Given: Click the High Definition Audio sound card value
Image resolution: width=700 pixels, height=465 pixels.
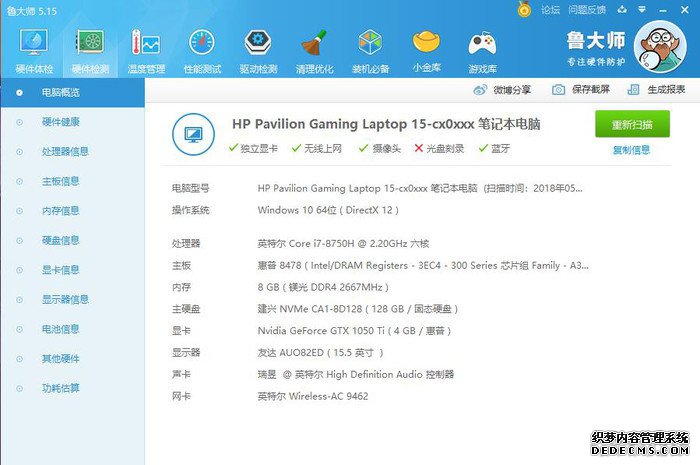Looking at the screenshot, I should 356,374.
